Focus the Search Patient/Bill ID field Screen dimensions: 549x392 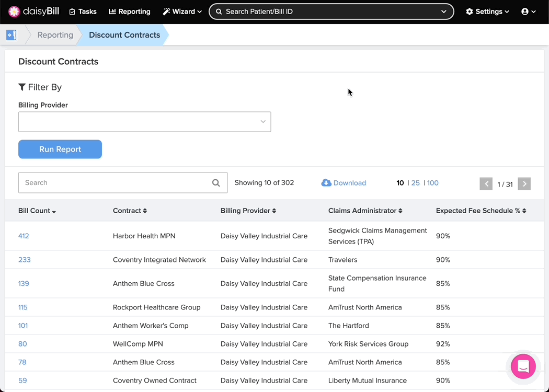coord(331,11)
